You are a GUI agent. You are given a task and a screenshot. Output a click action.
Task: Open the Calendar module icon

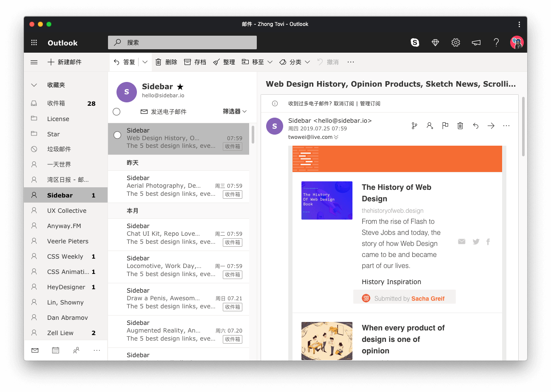pyautogui.click(x=55, y=350)
